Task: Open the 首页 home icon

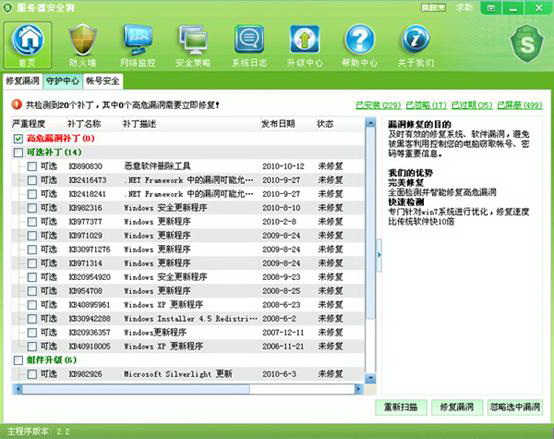Action: (x=28, y=45)
